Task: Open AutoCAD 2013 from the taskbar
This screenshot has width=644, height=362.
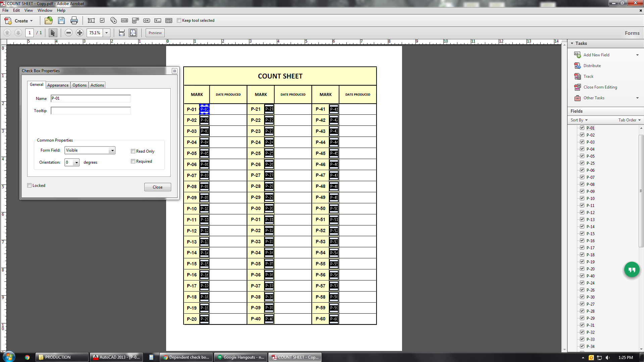Action: pos(116,357)
